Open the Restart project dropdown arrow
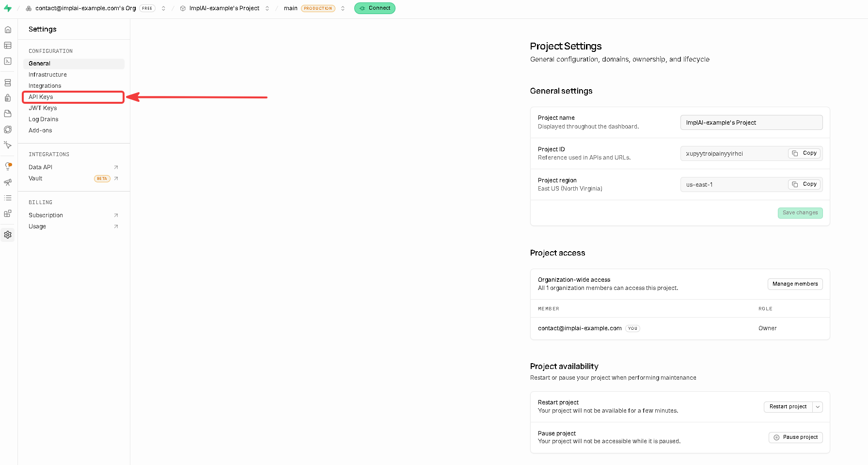868x465 pixels. point(818,407)
